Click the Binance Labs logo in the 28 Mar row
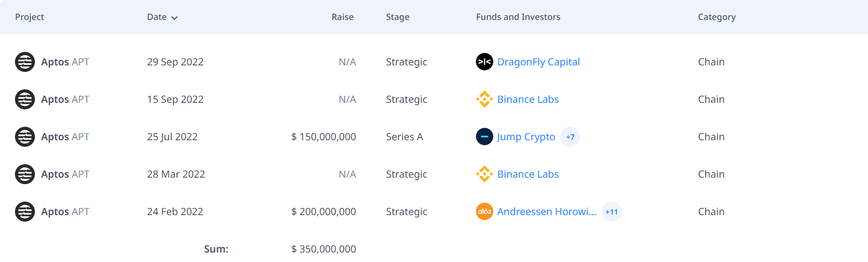The width and height of the screenshot is (868, 262). tap(484, 174)
